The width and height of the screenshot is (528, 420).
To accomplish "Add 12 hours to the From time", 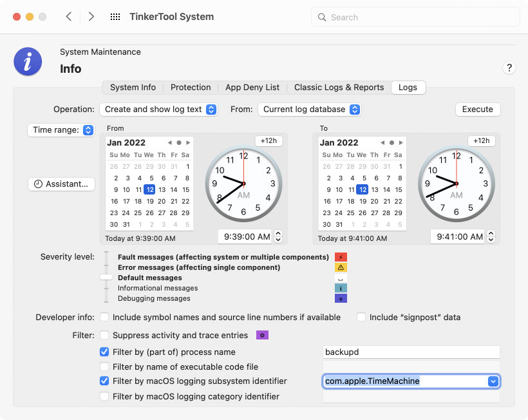I will 269,141.
